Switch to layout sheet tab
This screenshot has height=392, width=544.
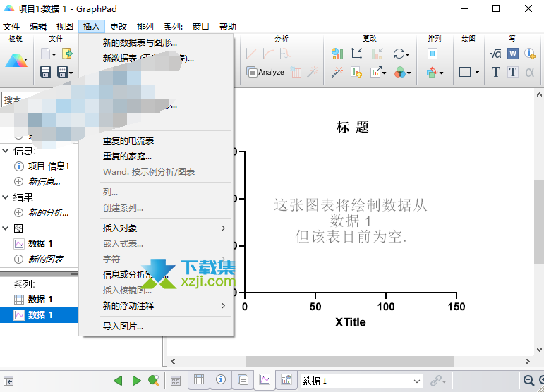pos(286,380)
